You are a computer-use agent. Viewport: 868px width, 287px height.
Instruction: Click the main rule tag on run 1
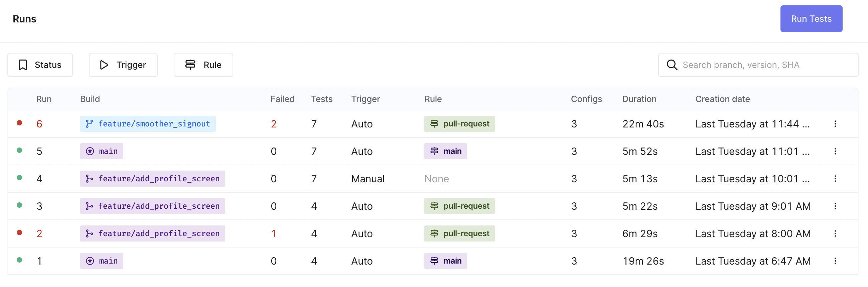(445, 261)
